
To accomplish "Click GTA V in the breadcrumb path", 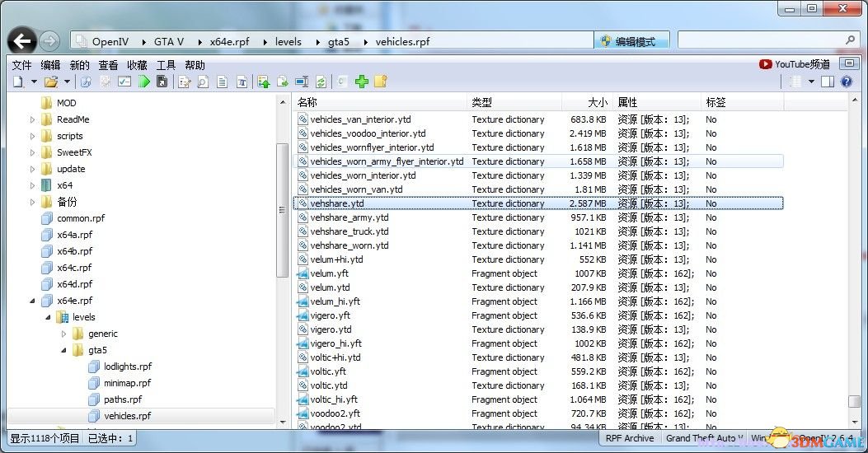I will click(x=169, y=41).
